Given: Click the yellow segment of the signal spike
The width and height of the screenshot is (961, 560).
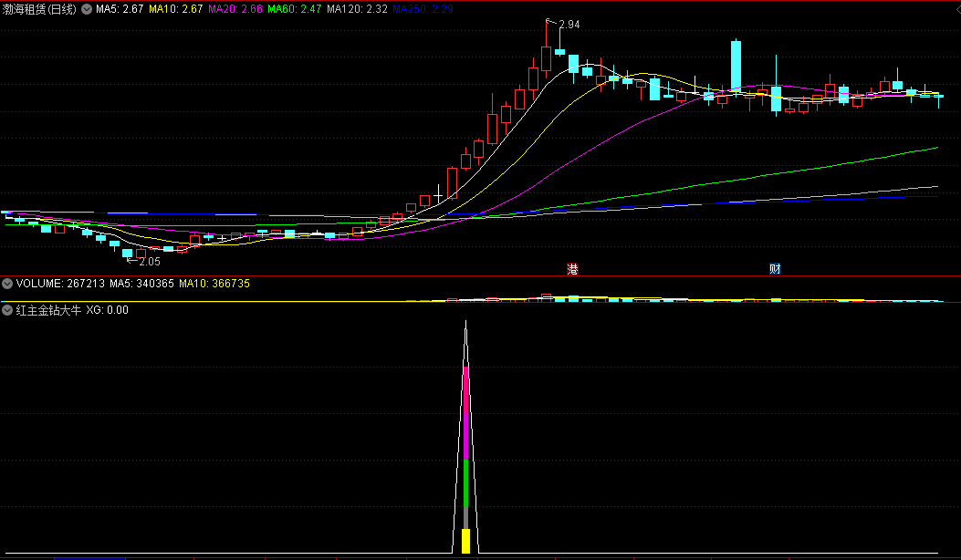Looking at the screenshot, I should (465, 541).
